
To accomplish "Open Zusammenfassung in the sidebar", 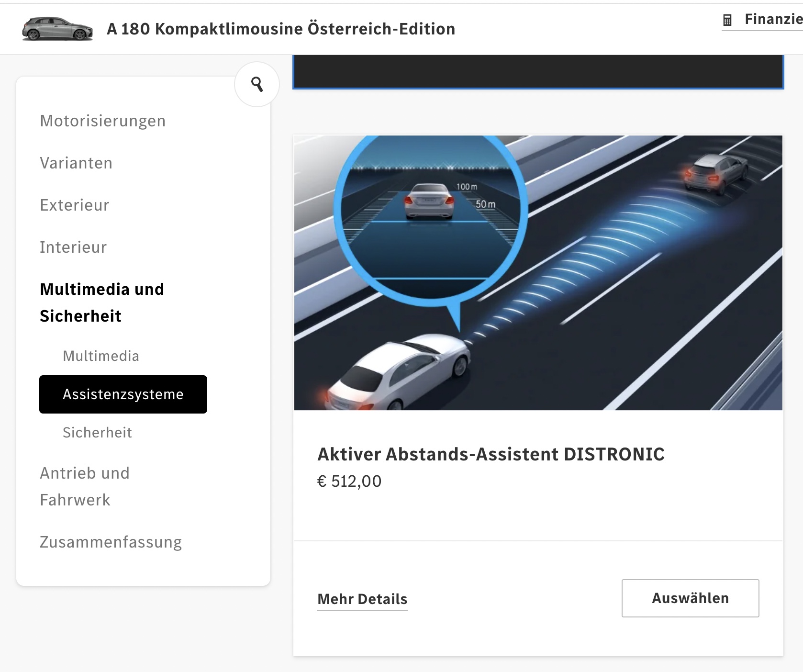I will coord(111,542).
